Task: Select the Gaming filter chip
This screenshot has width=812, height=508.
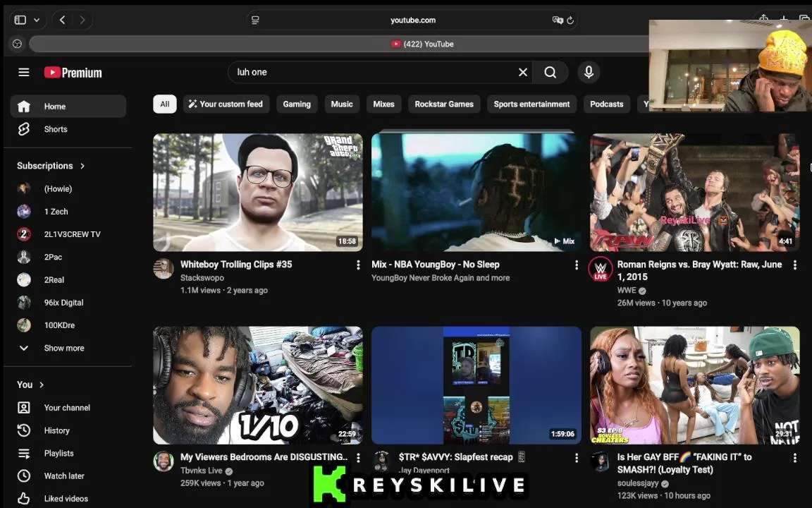Action: [x=297, y=104]
